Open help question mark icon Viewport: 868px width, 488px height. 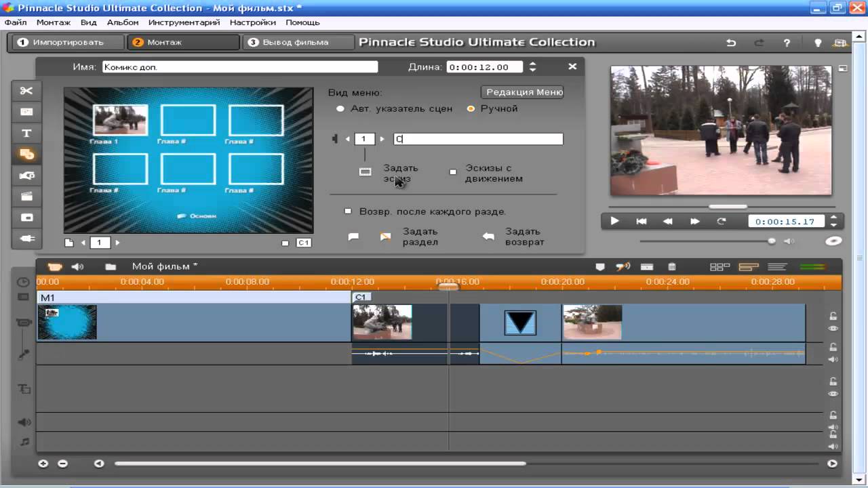pos(787,43)
